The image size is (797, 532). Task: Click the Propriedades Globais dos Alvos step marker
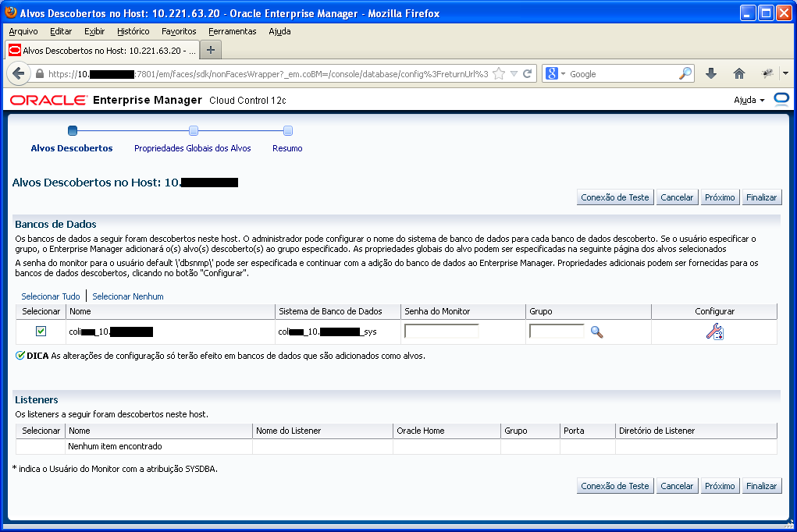point(193,130)
